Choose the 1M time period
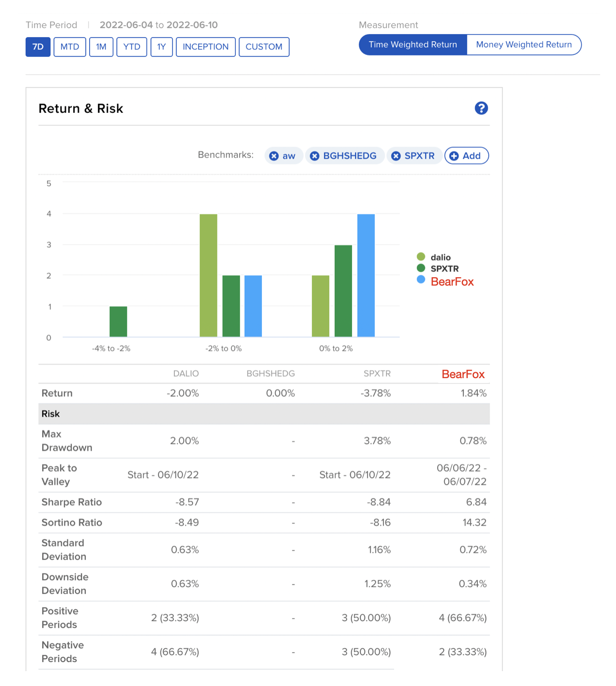 (x=101, y=47)
